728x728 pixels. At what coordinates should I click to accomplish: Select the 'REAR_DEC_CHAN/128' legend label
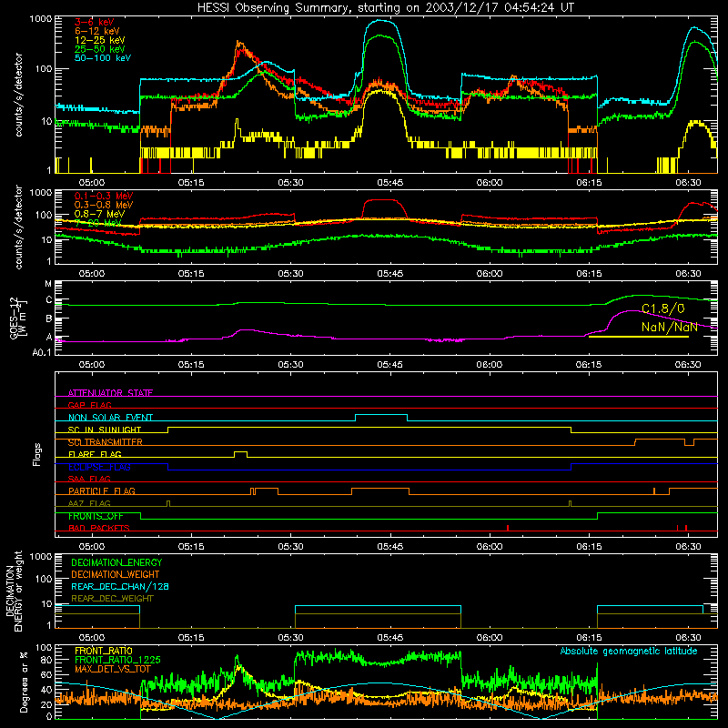coord(120,587)
